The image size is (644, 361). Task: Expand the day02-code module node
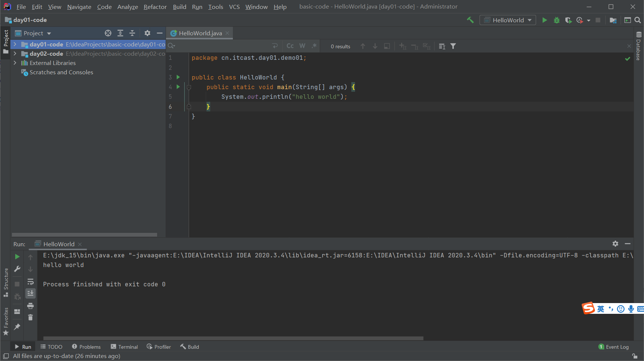[15, 53]
